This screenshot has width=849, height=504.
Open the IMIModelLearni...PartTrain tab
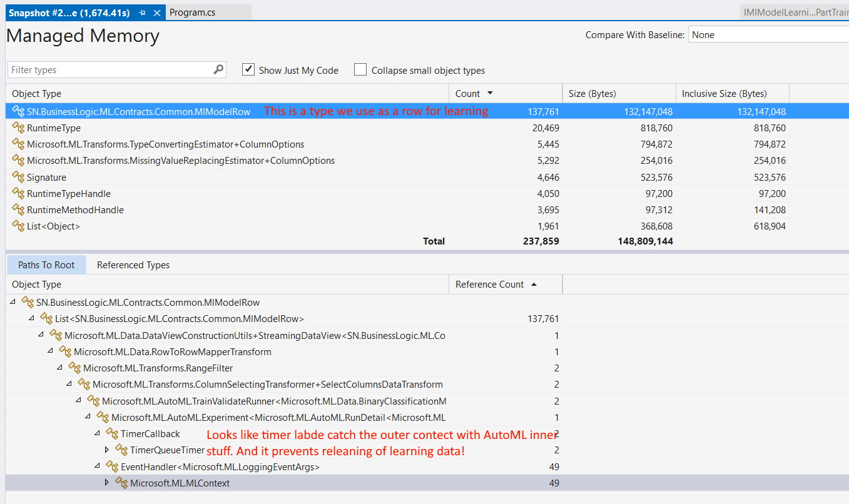(x=795, y=13)
